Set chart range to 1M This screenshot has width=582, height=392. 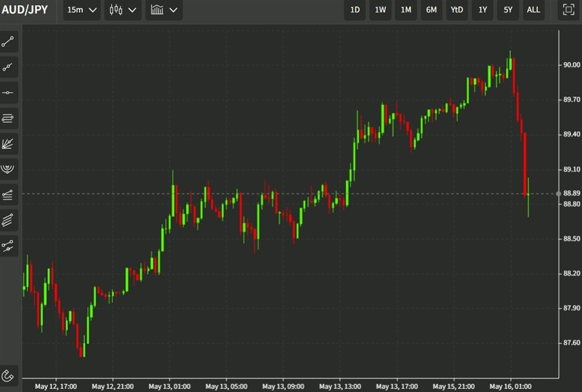(x=405, y=10)
